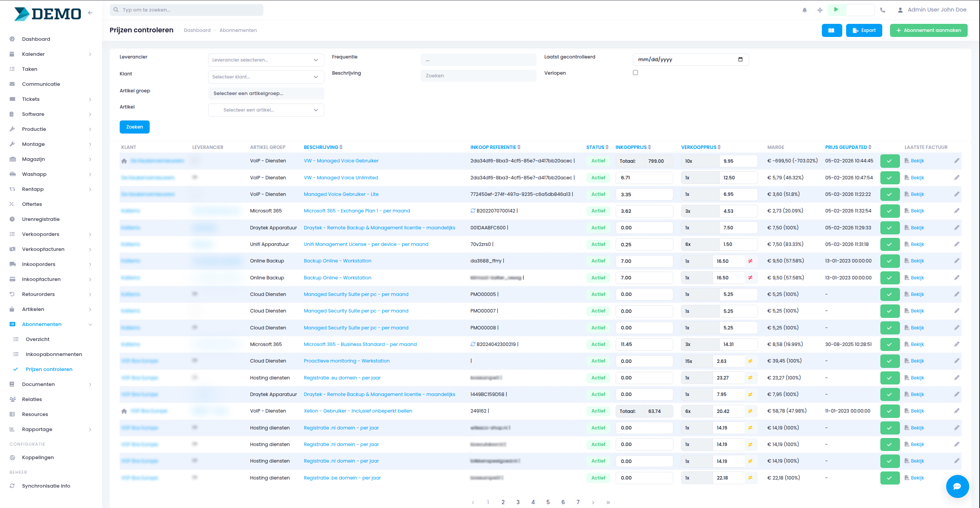Toggle the Verlopen checkbox

point(635,73)
